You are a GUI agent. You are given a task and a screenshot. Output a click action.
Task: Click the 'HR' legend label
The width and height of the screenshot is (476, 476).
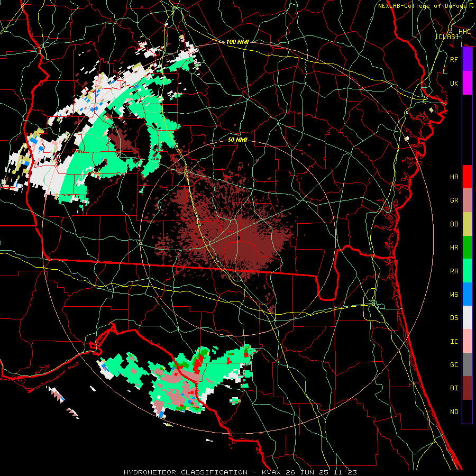coord(454,248)
